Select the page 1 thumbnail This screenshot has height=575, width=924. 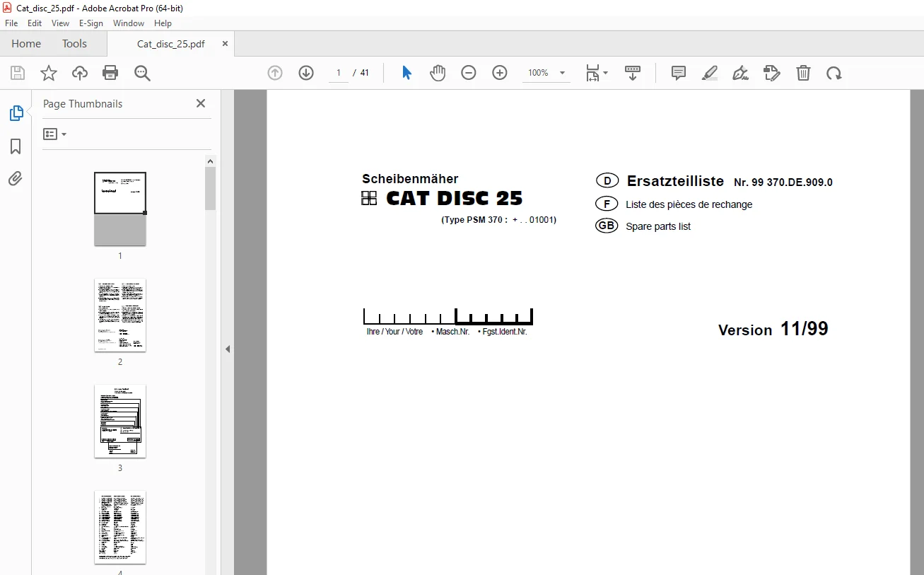(x=120, y=209)
